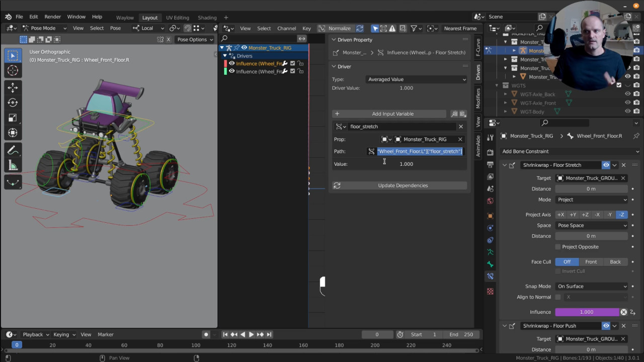
Task: Toggle visibility of Shrinkwrap Floor Stretch constraint
Action: coord(606,165)
